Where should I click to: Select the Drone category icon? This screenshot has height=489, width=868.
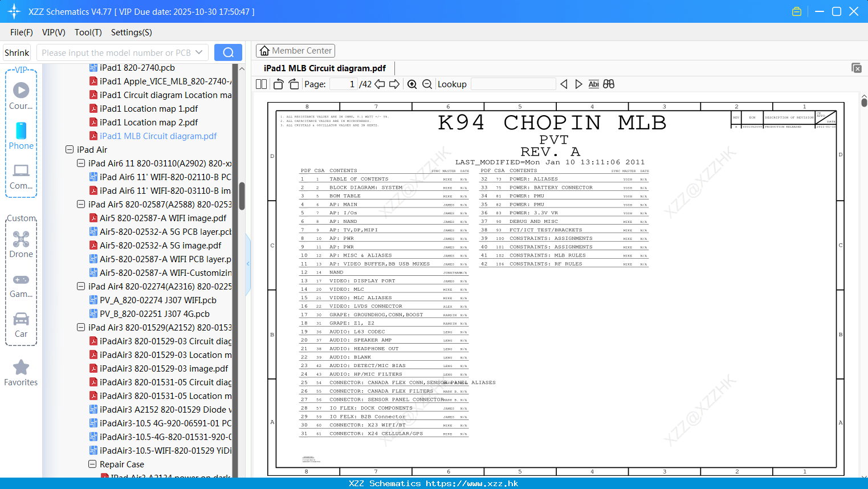(21, 244)
